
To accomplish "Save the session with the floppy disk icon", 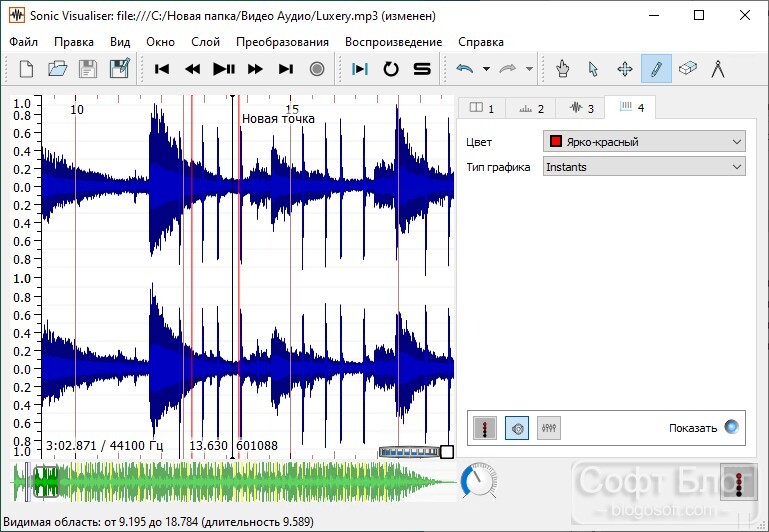I will 88,69.
